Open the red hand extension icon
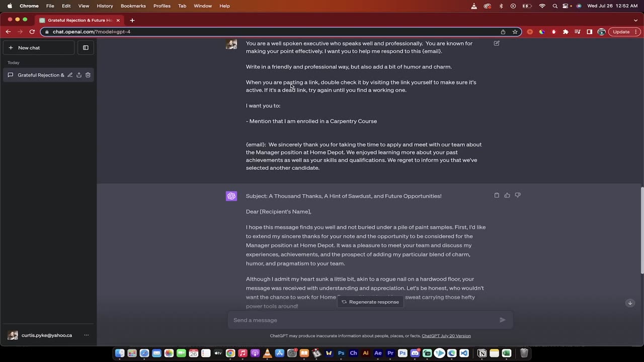 (554, 32)
